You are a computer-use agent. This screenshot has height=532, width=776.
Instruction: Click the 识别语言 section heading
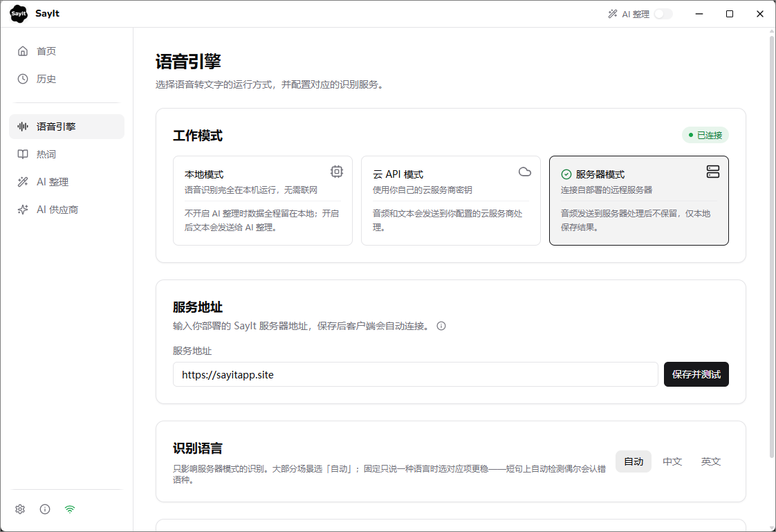pyautogui.click(x=198, y=448)
